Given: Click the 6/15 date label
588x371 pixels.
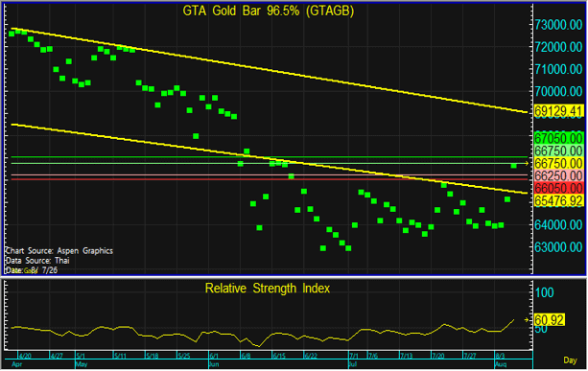Looking at the screenshot, I should (279, 356).
